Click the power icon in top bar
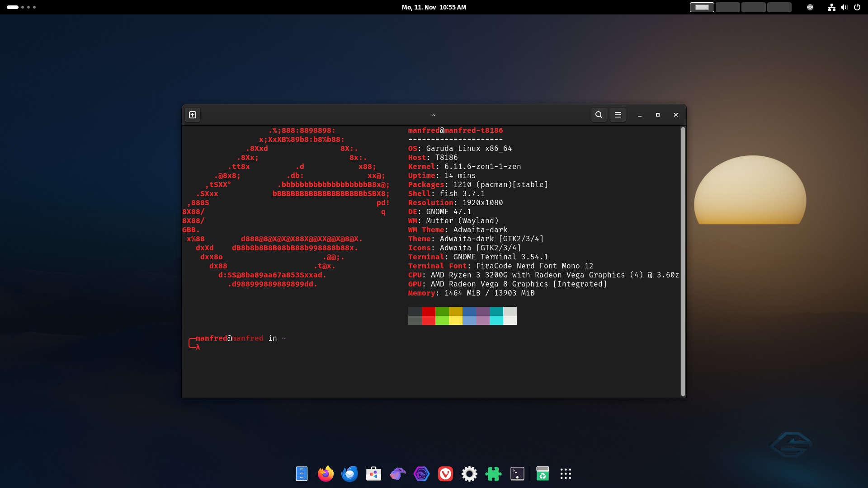Image resolution: width=868 pixels, height=488 pixels. (857, 7)
